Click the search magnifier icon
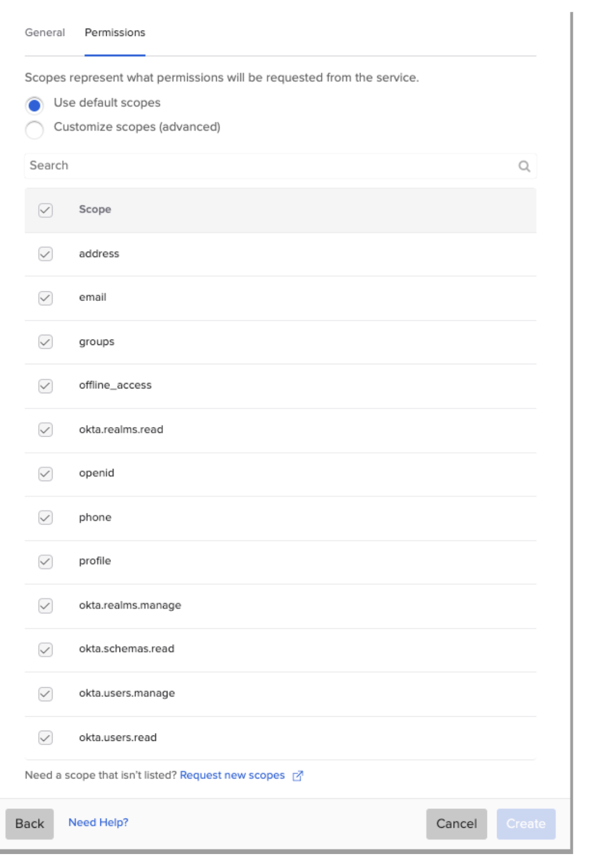This screenshot has height=868, width=591. [524, 166]
